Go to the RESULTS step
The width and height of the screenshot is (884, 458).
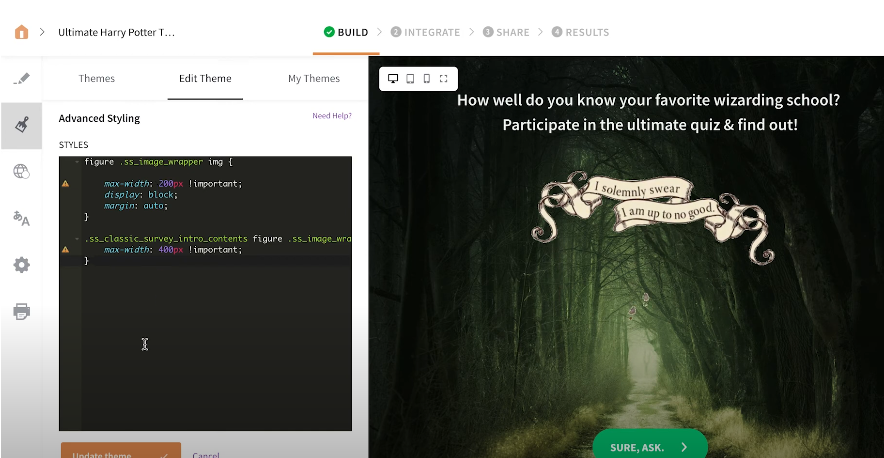tap(581, 32)
